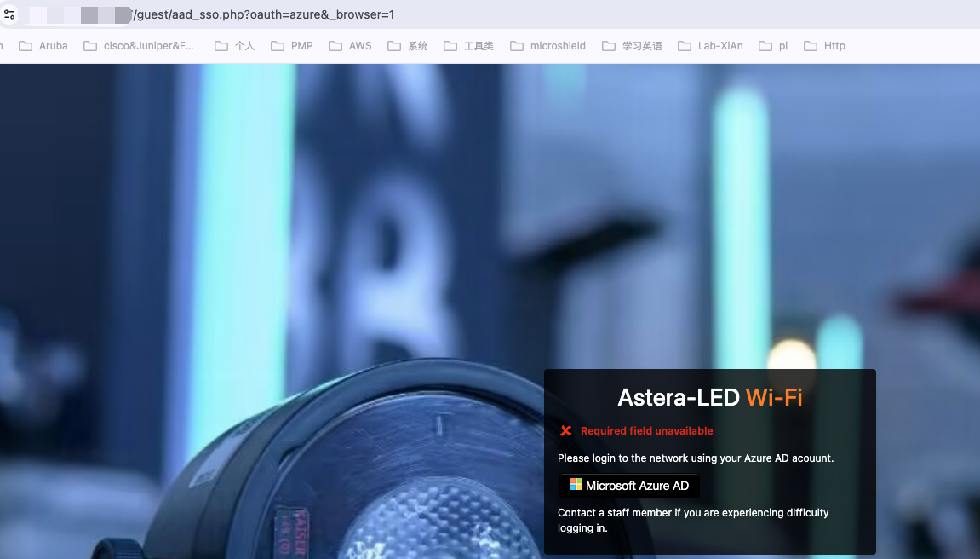Screen dimensions: 980x559
Task: Open the 学习英语 bookmarks folder
Action: (632, 46)
